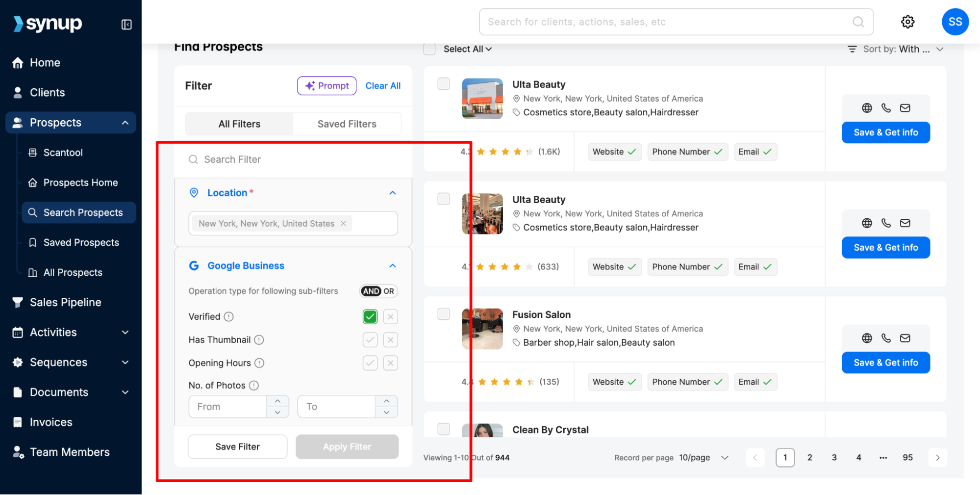Include Opening Hours checkmark
The image size is (980, 495).
[370, 363]
